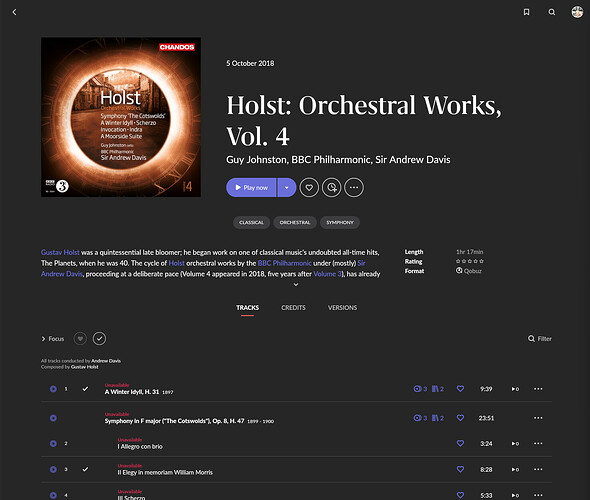The height and width of the screenshot is (500, 590).
Task: Toggle pick checkmark on A Winter Idyll
Action: tap(85, 389)
